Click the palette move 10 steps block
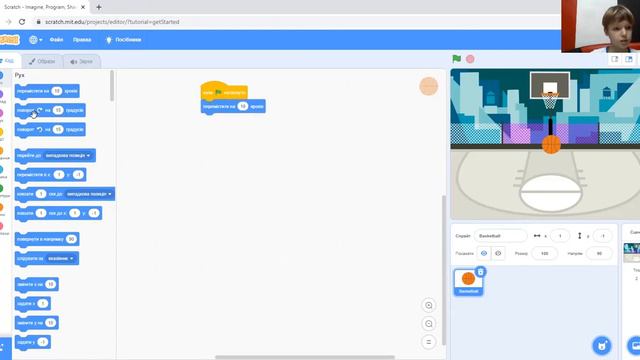Viewport: 640px width, 360px height. coord(47,91)
